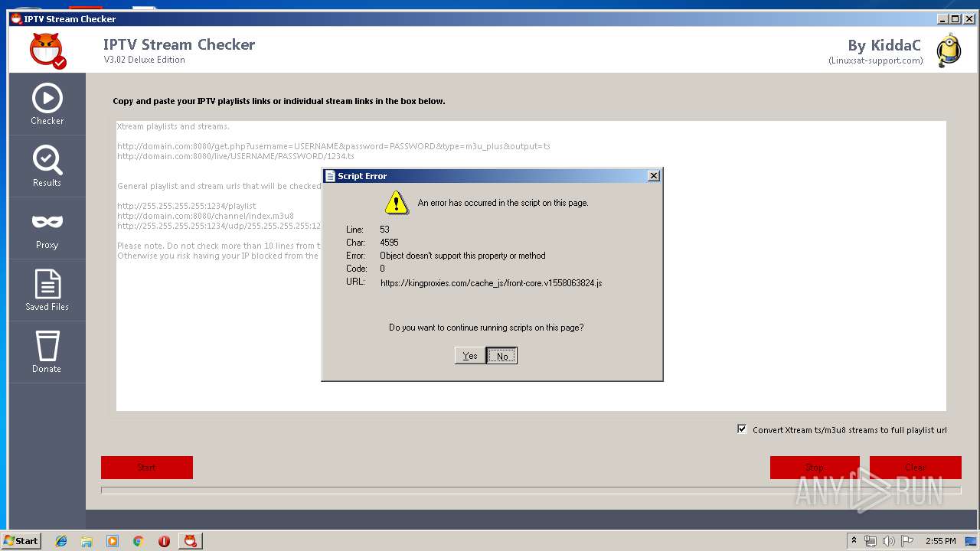980x551 pixels.
Task: Launch Opera from taskbar
Action: click(x=164, y=541)
